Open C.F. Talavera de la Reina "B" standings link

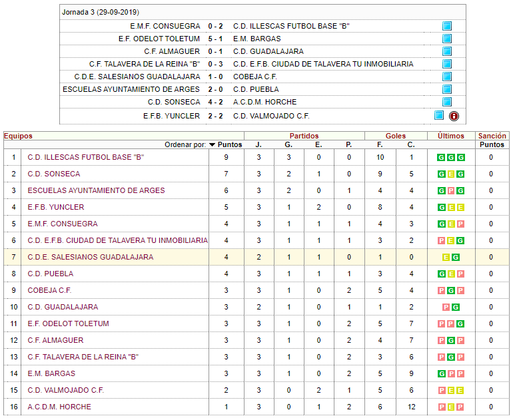point(83,357)
